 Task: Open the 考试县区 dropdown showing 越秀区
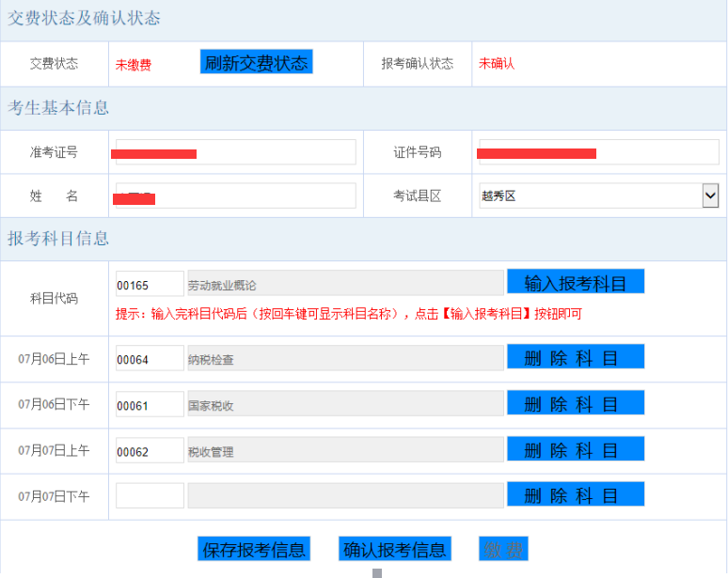pos(598,195)
